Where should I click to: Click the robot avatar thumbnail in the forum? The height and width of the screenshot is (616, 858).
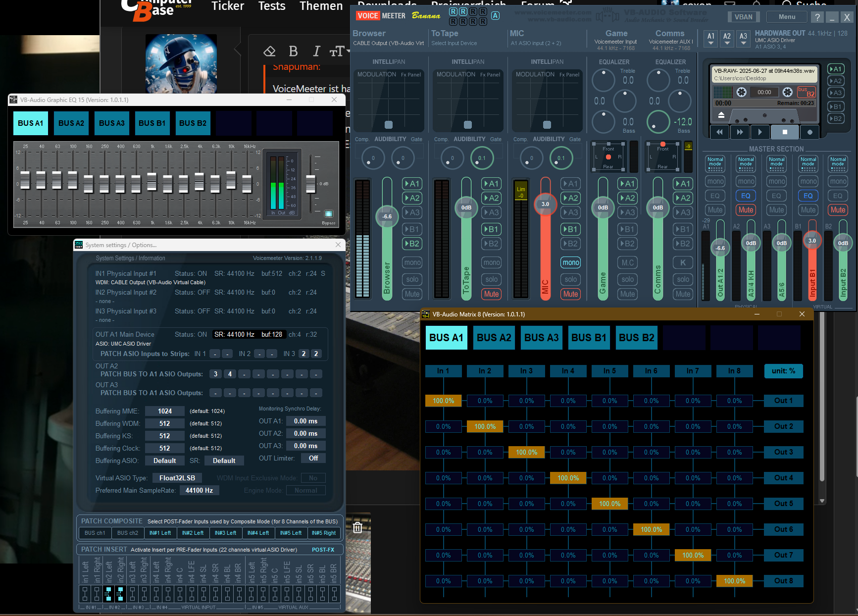(181, 63)
